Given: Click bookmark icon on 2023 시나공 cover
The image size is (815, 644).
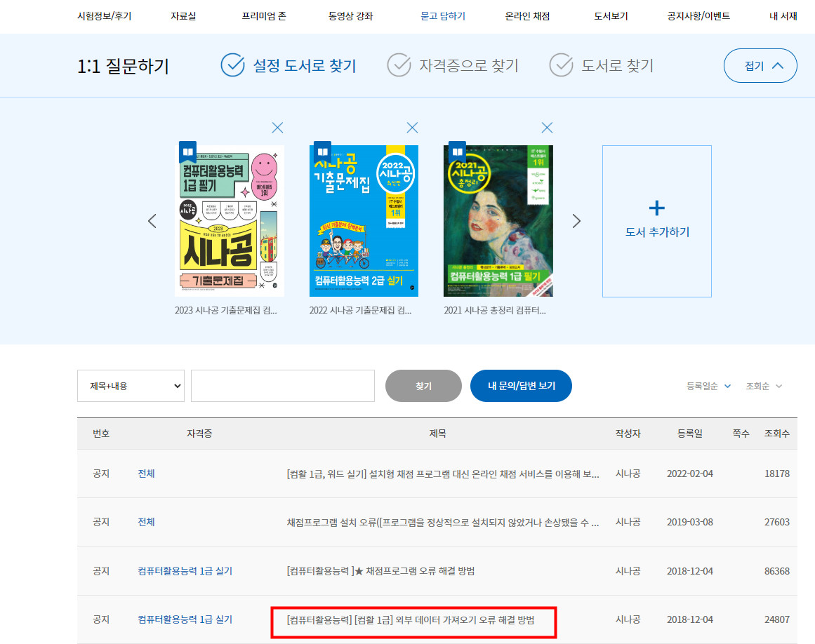Looking at the screenshot, I should click(187, 151).
